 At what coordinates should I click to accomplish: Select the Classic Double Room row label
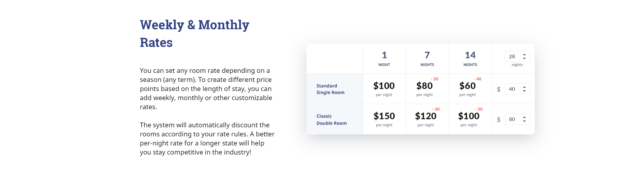(332, 119)
